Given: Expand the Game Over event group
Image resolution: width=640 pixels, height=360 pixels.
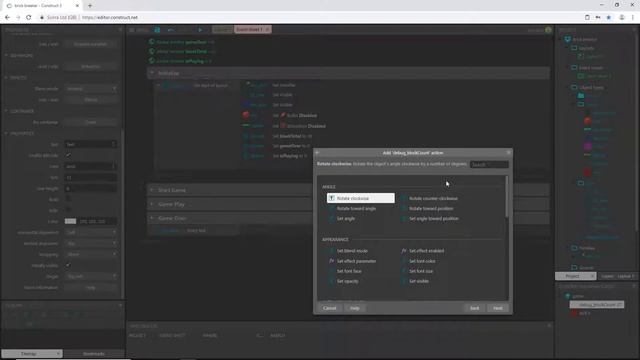Looking at the screenshot, I should (152, 218).
